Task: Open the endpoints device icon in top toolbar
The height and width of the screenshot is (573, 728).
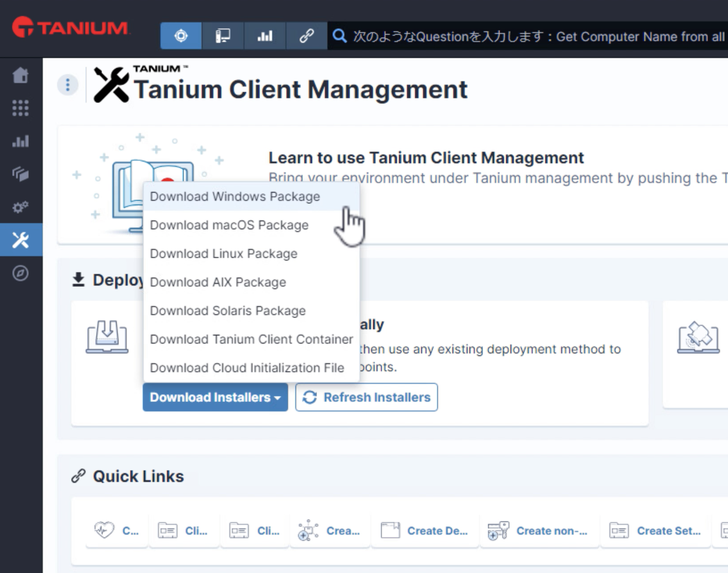Action: click(223, 36)
